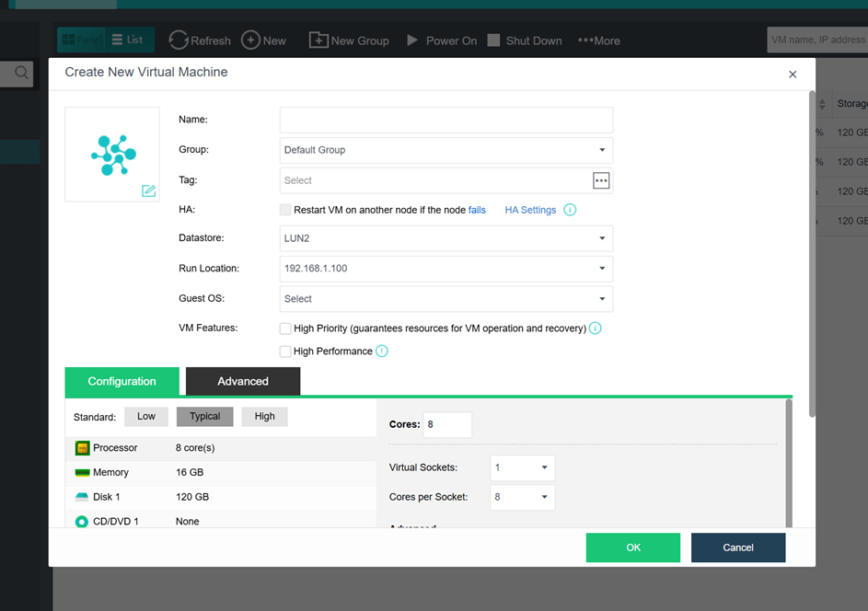
Task: Open the Datastore LUN2 dropdown
Action: click(446, 238)
